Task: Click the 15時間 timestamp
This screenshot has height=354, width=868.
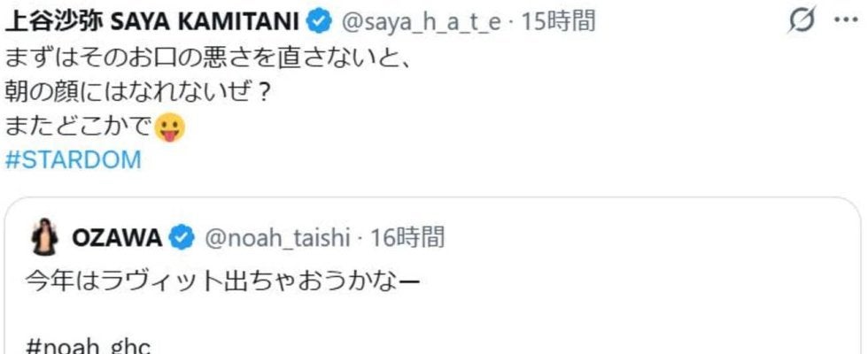Action: click(558, 23)
